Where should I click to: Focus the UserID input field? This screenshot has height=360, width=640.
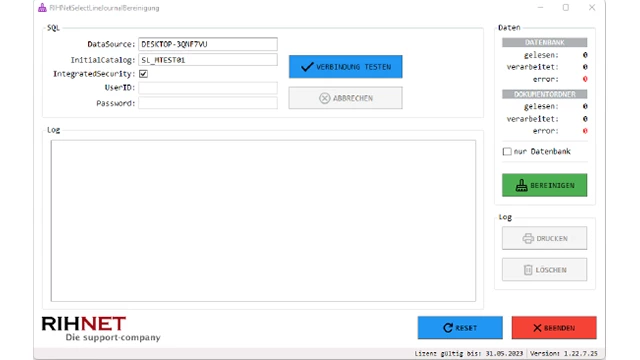(208, 88)
